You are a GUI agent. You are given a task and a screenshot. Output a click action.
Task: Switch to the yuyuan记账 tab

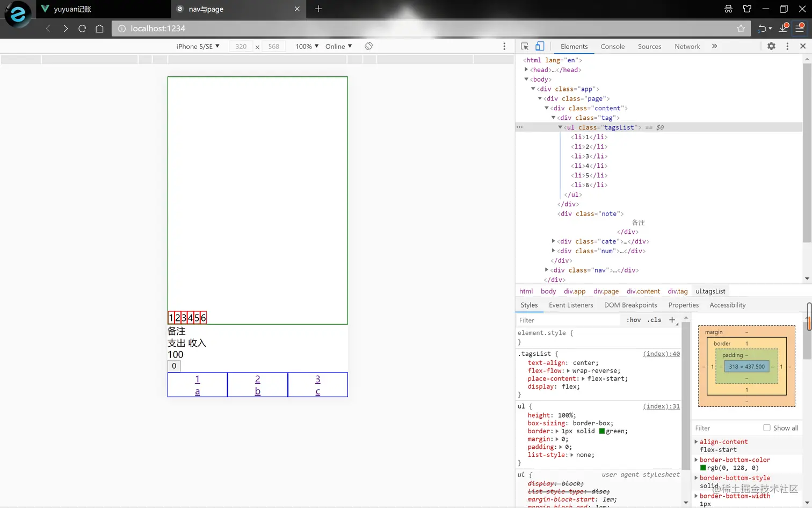point(104,9)
